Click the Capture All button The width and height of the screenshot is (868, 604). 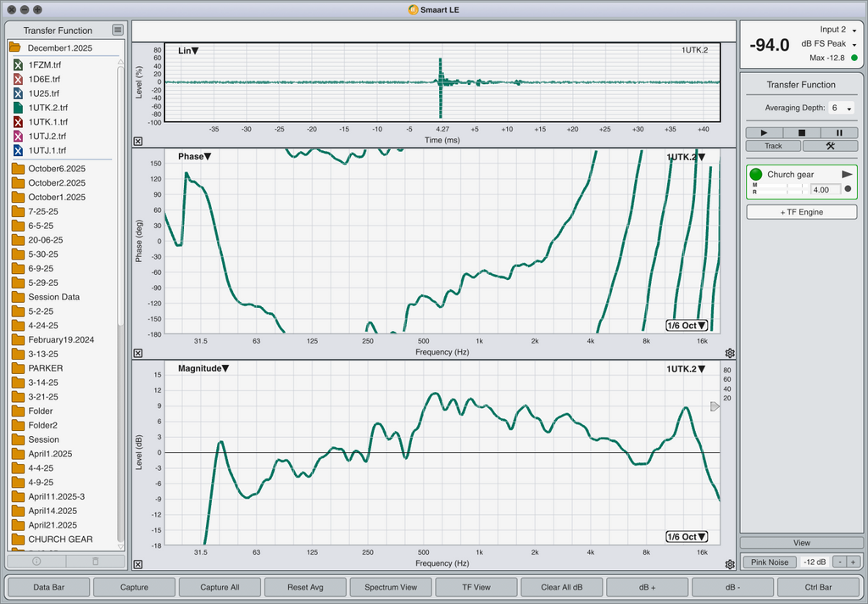point(220,587)
